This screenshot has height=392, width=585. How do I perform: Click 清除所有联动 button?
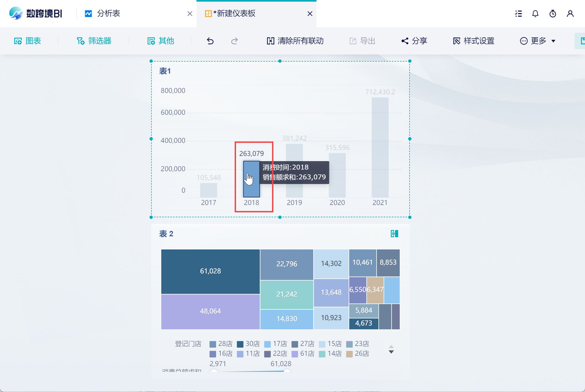click(x=295, y=41)
